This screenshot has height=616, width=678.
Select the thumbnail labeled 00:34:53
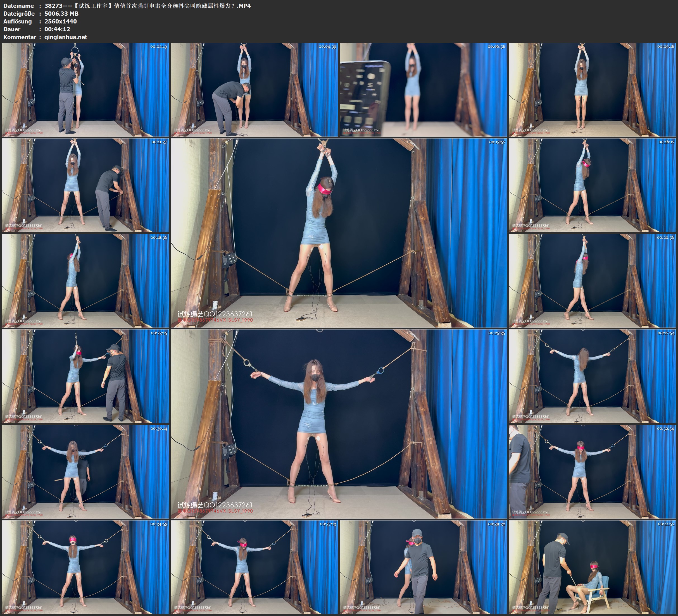85,567
